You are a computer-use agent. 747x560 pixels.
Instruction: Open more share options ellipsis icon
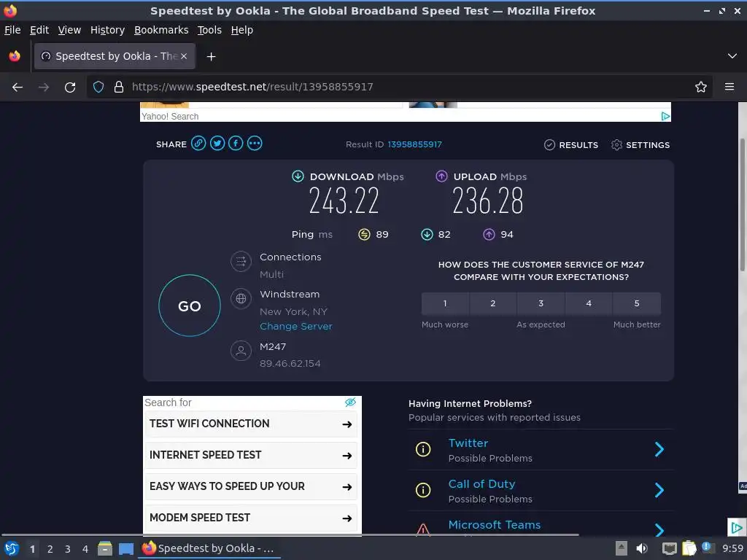click(x=255, y=144)
